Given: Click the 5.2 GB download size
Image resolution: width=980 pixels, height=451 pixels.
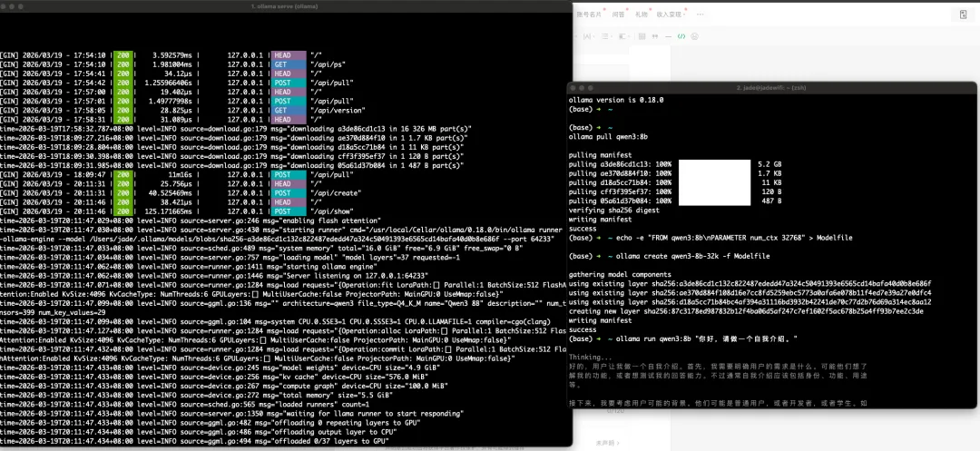Looking at the screenshot, I should pyautogui.click(x=769, y=164).
